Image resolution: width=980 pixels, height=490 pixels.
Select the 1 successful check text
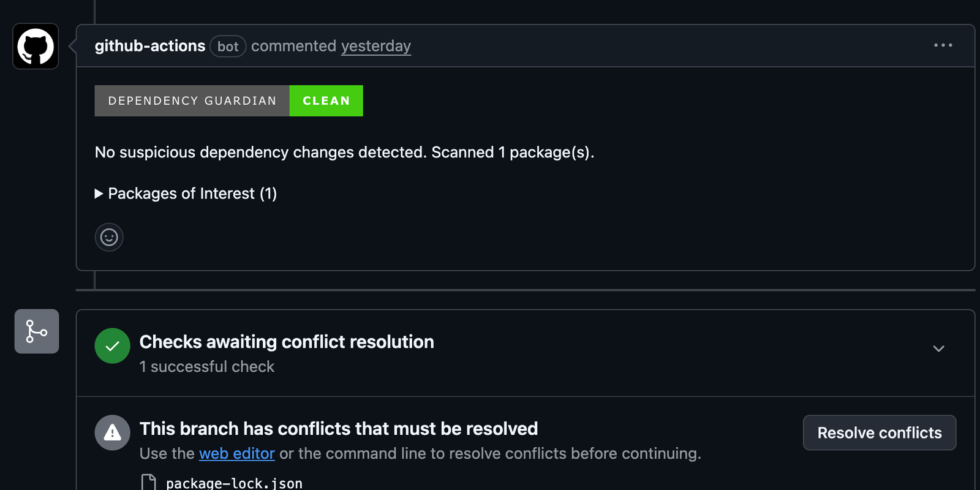point(206,366)
